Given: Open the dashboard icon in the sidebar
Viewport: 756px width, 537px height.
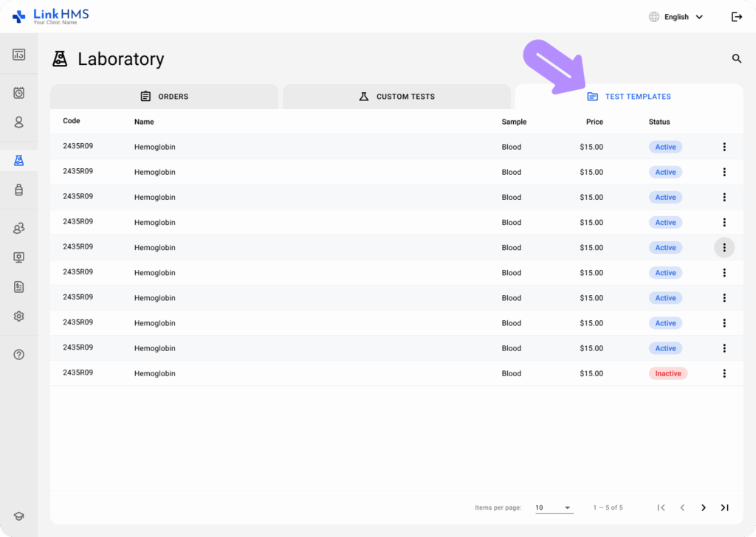Looking at the screenshot, I should 18,55.
